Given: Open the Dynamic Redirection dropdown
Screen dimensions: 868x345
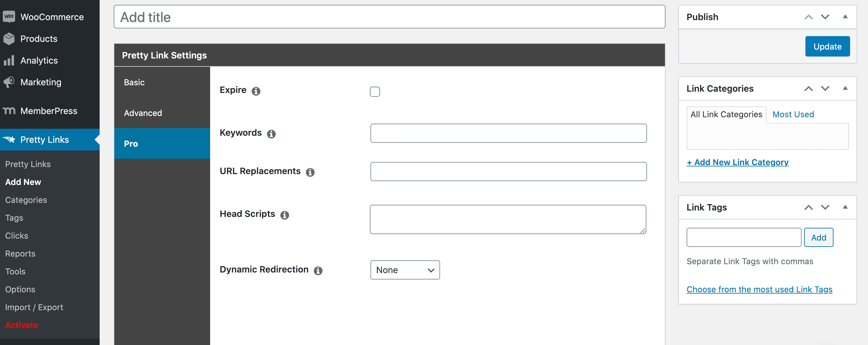Looking at the screenshot, I should (405, 270).
